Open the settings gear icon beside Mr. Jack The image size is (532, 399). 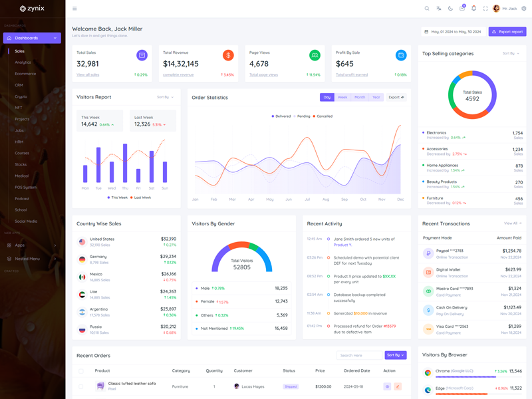[x=523, y=9]
